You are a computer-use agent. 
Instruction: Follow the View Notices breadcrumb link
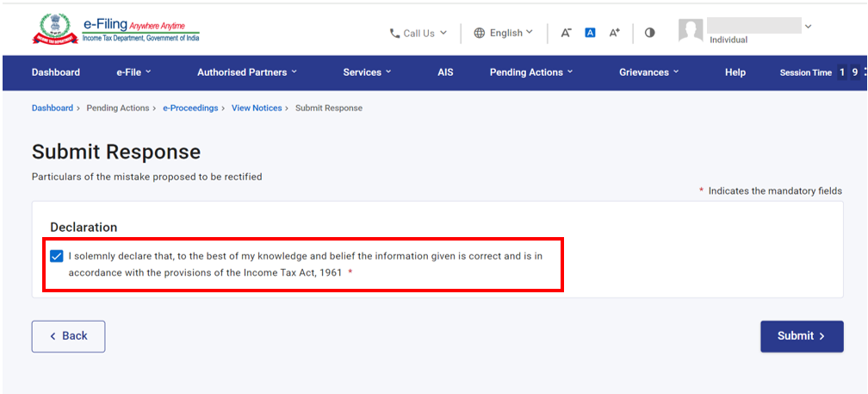(x=257, y=108)
